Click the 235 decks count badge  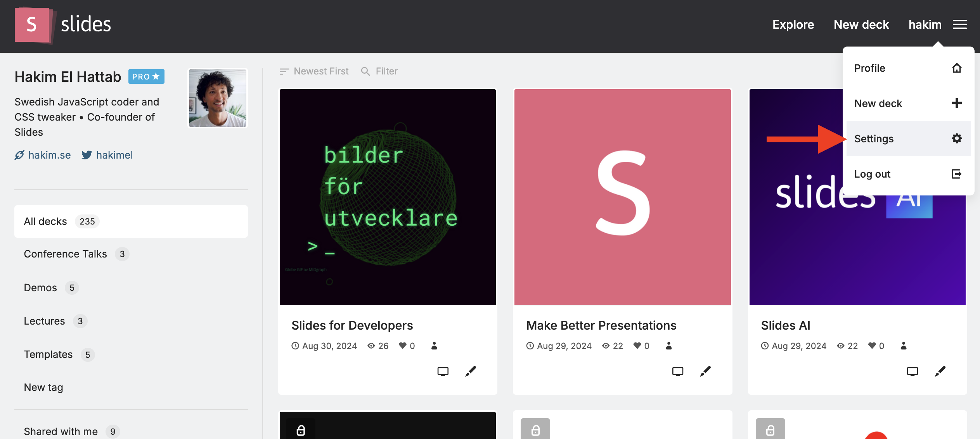click(x=87, y=221)
